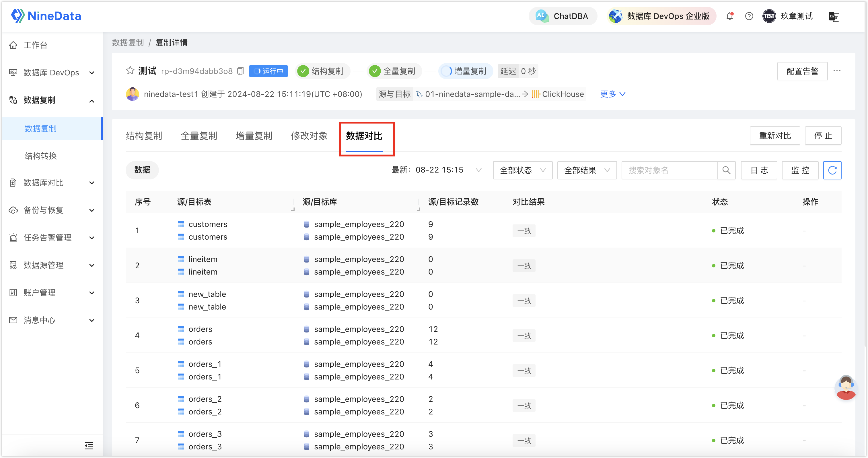Click the 任务告警管理 alarm icon
This screenshot has height=458, width=868.
[13, 237]
